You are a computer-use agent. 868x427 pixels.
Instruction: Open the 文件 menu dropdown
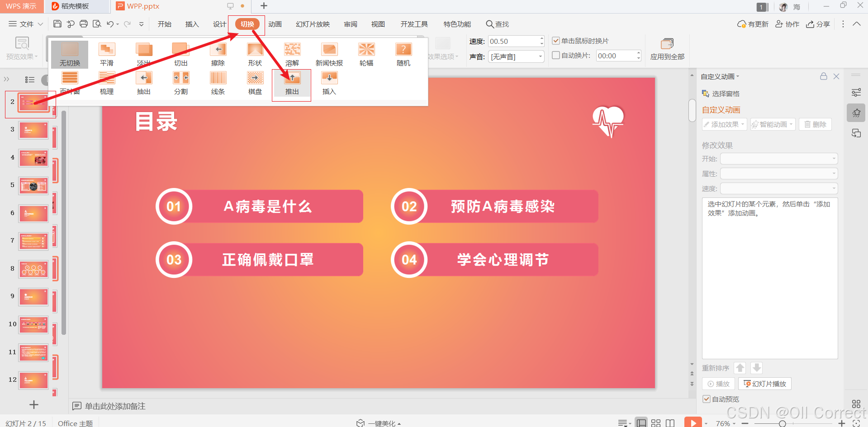[26, 24]
